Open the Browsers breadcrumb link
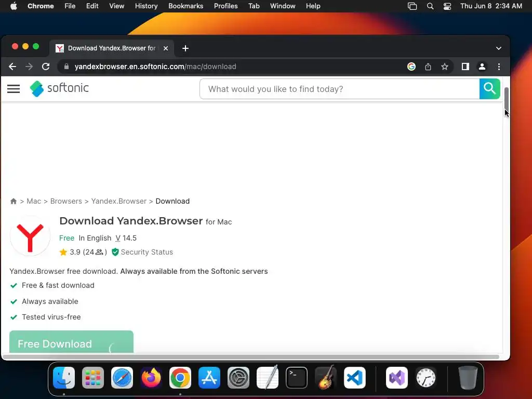 (x=66, y=201)
